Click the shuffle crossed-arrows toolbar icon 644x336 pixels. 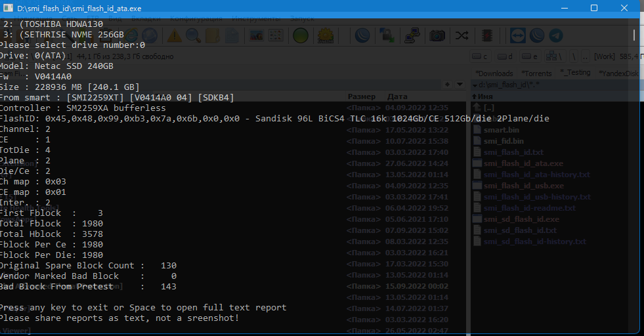[462, 35]
